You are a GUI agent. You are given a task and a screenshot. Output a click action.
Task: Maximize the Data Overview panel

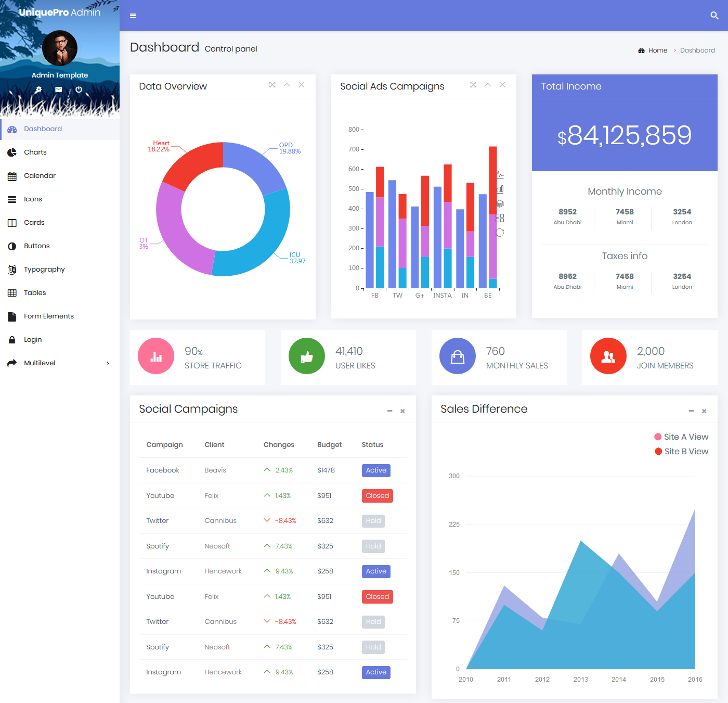pyautogui.click(x=272, y=85)
